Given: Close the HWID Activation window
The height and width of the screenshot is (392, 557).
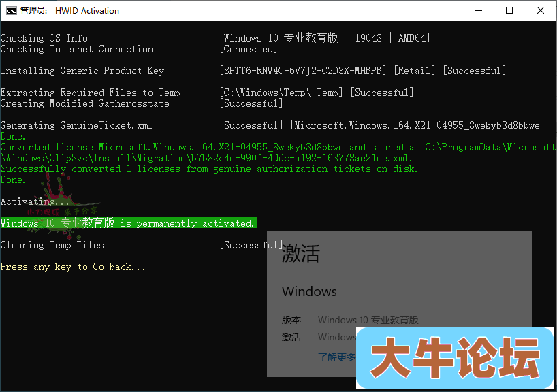Looking at the screenshot, I should [x=540, y=11].
